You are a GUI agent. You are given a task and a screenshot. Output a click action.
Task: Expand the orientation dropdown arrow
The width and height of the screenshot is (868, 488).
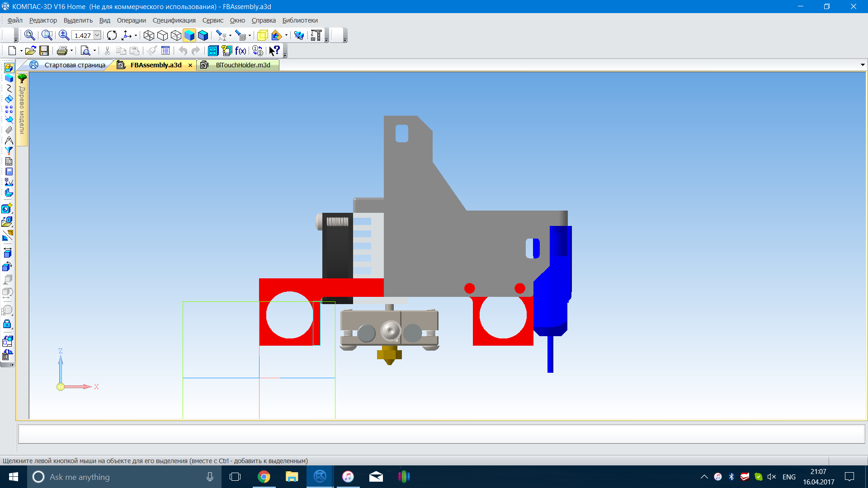point(136,35)
